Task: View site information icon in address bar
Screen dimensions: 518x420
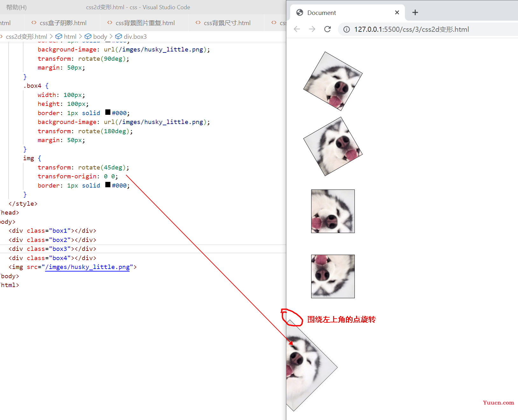Action: coord(346,30)
